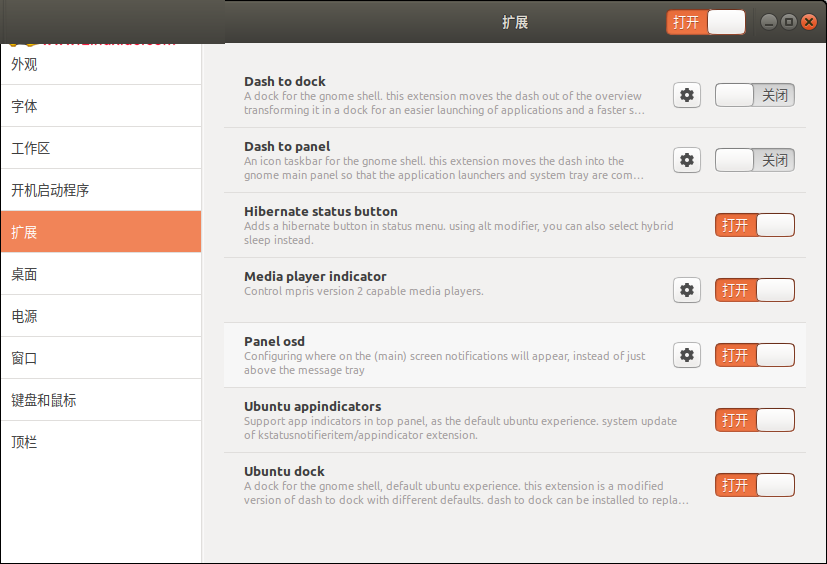The image size is (827, 564).
Task: Open Dash to dock settings gear
Action: click(687, 95)
